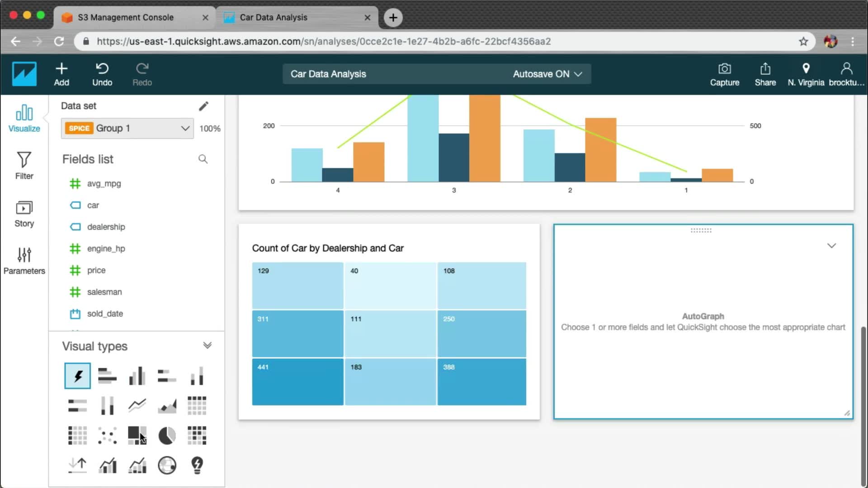Search the fields list

pos(203,159)
